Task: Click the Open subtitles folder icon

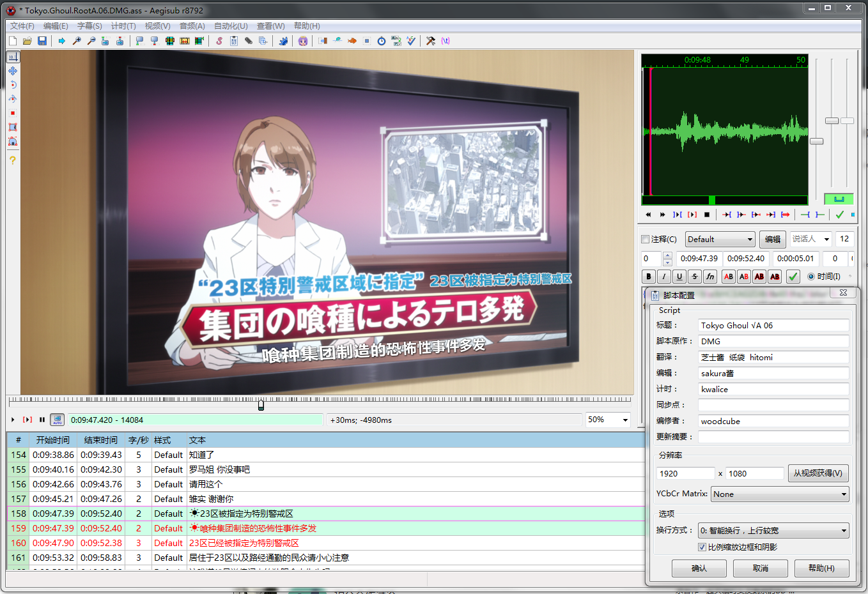Action: [x=27, y=41]
